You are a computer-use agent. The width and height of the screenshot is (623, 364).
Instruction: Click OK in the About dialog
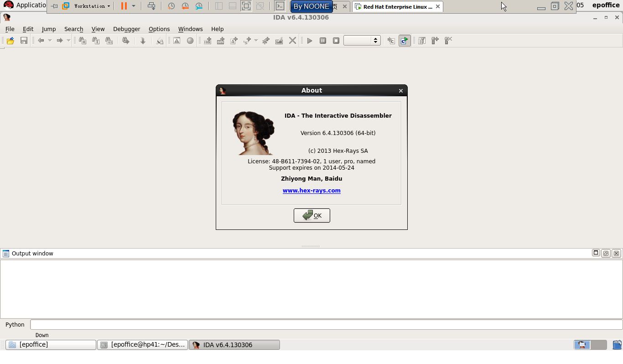point(312,216)
